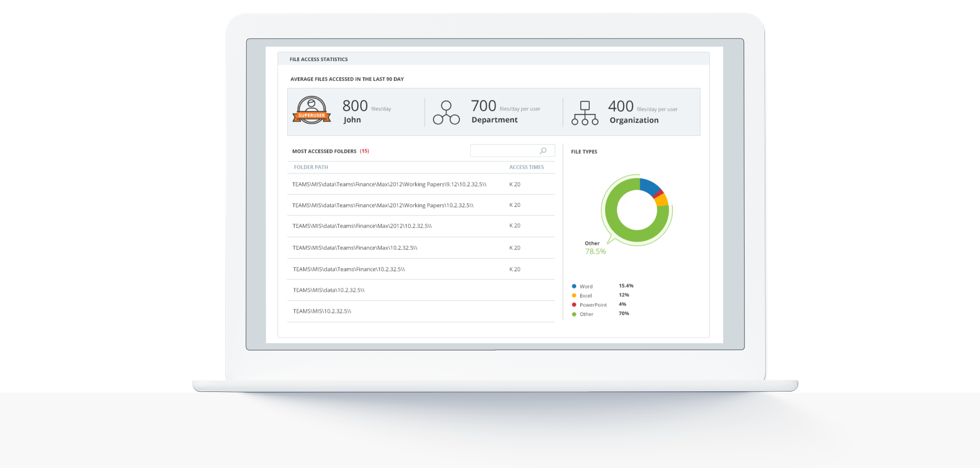
Task: Select the TEAMS\MIS\10.2.32.5 folder row
Action: [x=322, y=311]
